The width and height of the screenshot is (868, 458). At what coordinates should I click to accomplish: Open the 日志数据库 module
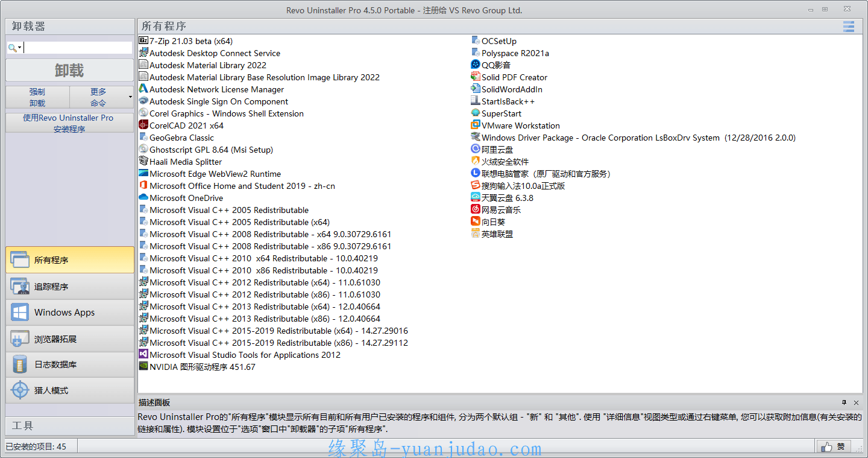tap(70, 364)
